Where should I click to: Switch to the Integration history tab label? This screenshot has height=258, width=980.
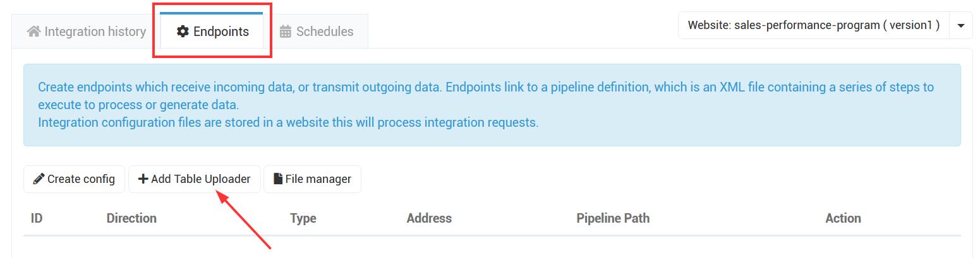(95, 31)
